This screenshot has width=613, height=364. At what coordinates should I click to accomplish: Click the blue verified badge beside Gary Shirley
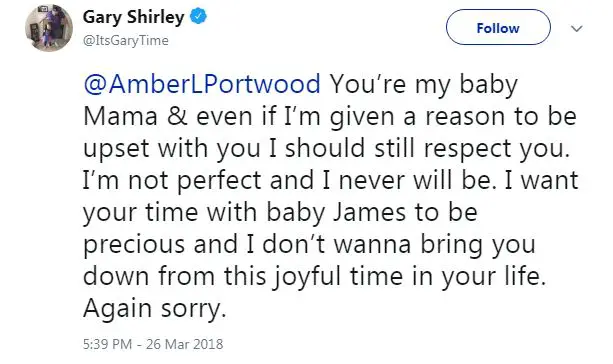tap(198, 17)
